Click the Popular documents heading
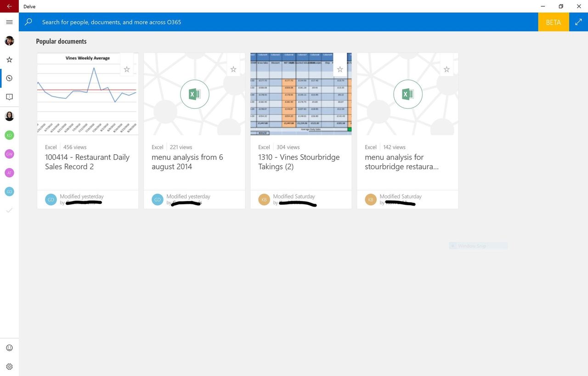The width and height of the screenshot is (588, 376). click(61, 41)
